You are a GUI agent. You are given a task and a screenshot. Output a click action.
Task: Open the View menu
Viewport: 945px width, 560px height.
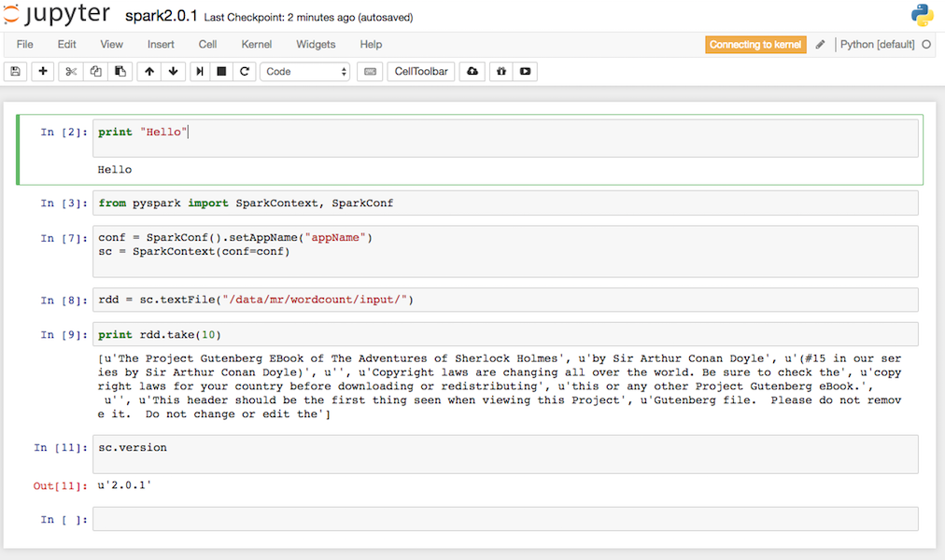pyautogui.click(x=111, y=45)
